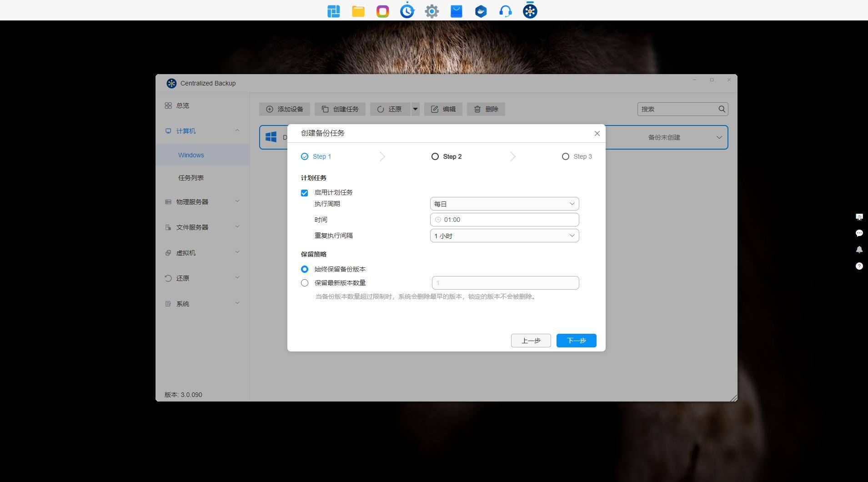Viewport: 868px width, 482px height.
Task: Open the 执行周期 dropdown showing 每日
Action: tap(504, 204)
